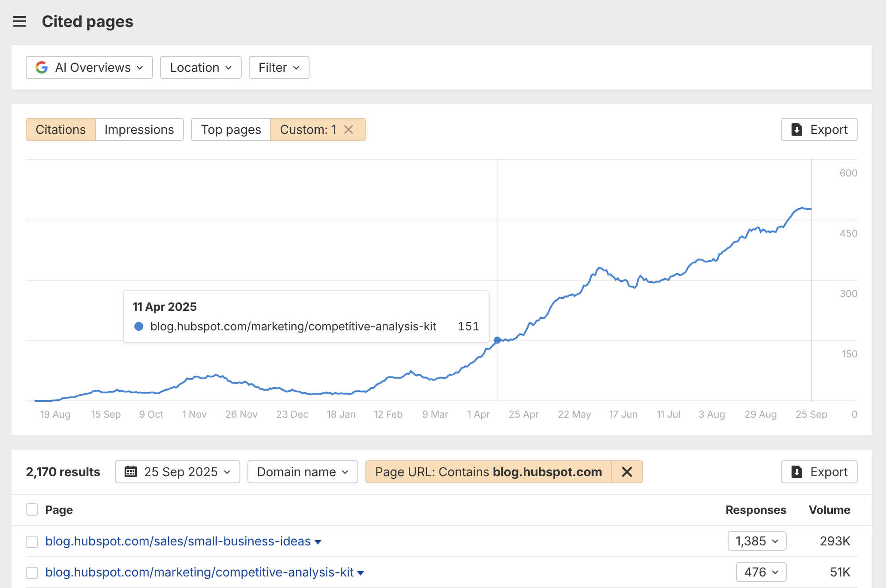Click the 11 Apr 2025 data point on chart

(x=498, y=340)
